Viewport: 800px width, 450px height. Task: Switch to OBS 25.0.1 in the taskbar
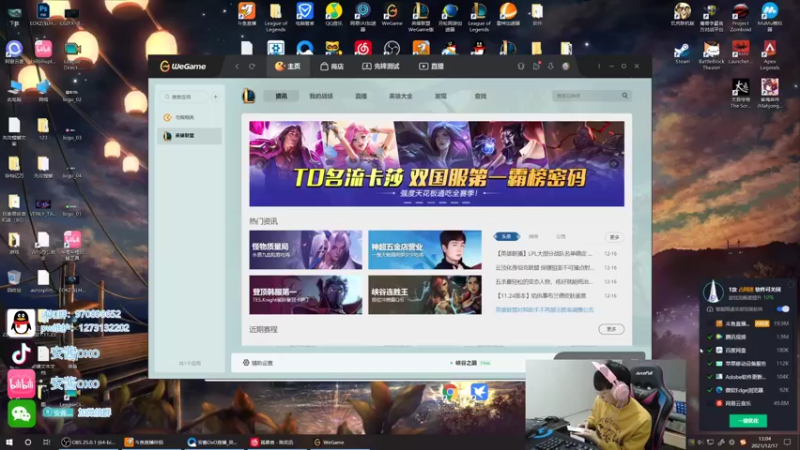coord(88,442)
